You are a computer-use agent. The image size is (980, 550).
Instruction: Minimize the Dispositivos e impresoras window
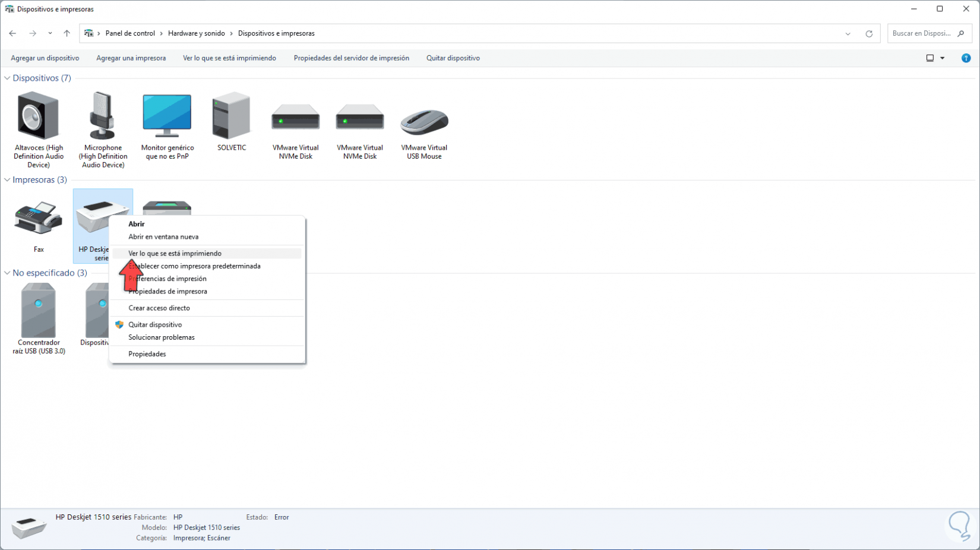click(913, 9)
